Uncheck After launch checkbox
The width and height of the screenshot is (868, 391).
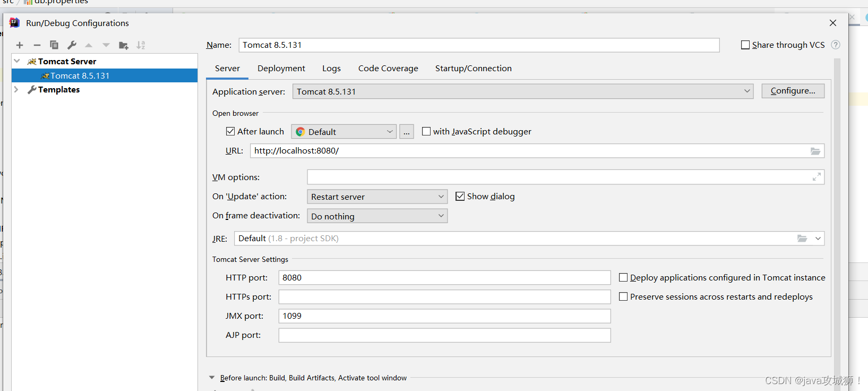tap(230, 131)
